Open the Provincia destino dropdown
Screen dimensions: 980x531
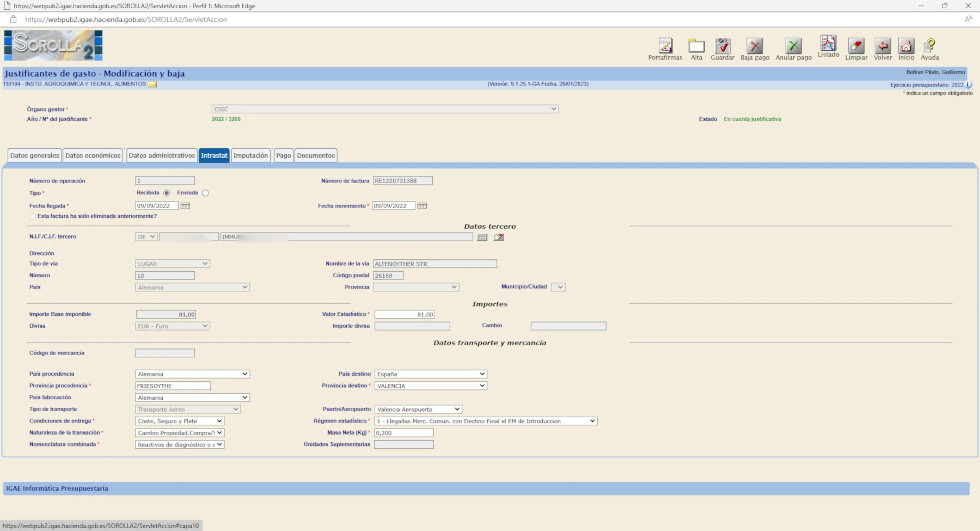(x=429, y=385)
